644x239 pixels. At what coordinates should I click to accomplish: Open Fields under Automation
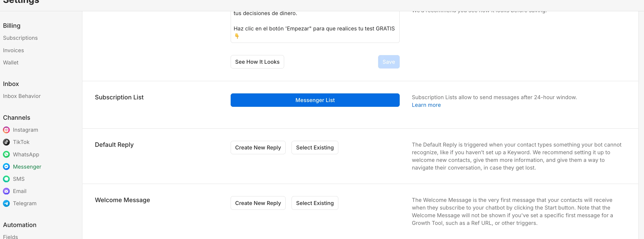point(11,236)
